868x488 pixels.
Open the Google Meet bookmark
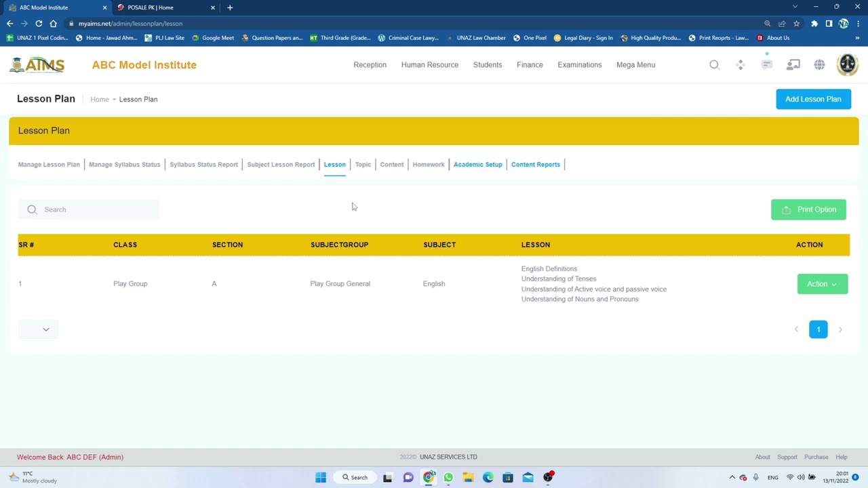[x=213, y=38]
